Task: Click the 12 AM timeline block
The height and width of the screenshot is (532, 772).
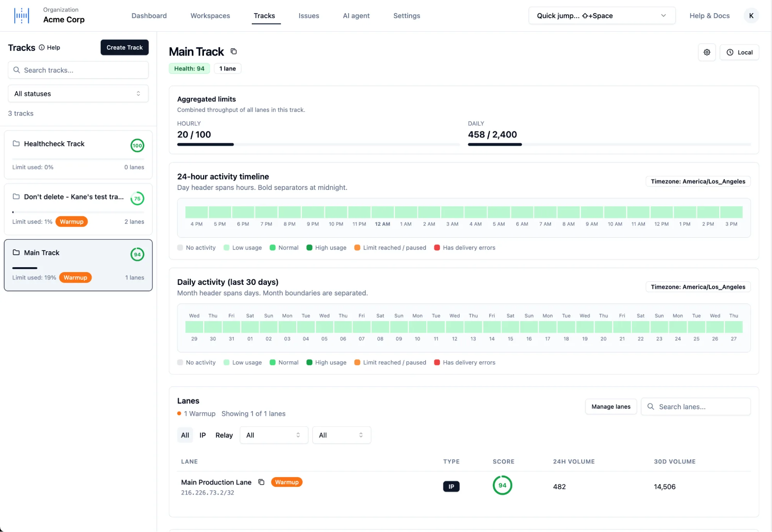Action: point(382,212)
